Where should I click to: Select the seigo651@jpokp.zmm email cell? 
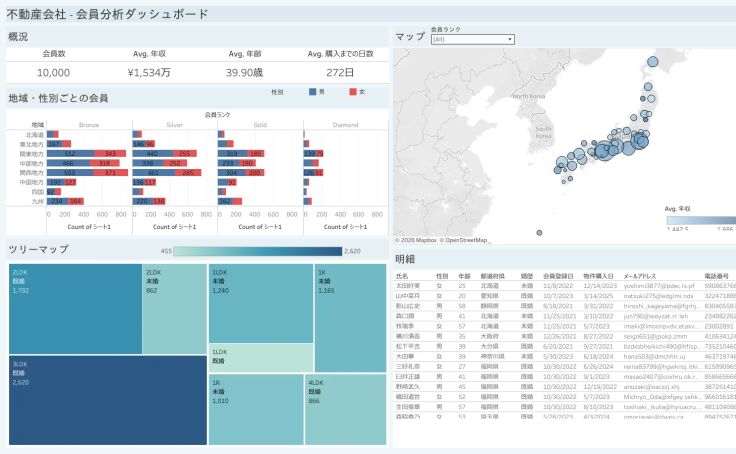(655, 337)
